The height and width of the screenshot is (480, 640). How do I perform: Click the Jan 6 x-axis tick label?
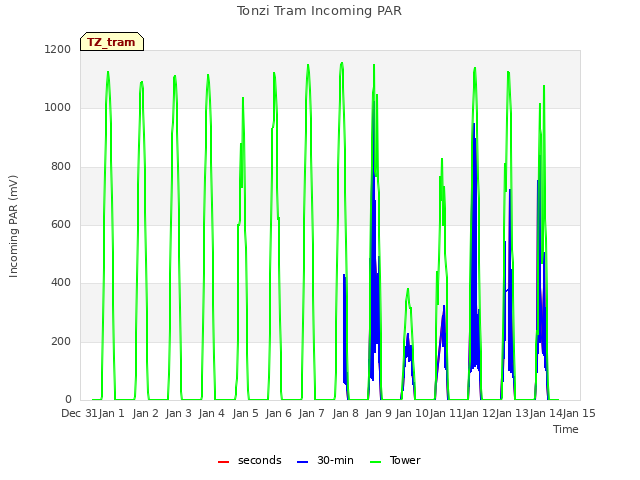(278, 413)
